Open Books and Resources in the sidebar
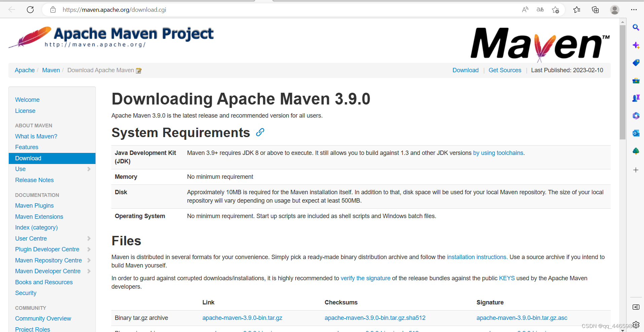 tap(44, 282)
